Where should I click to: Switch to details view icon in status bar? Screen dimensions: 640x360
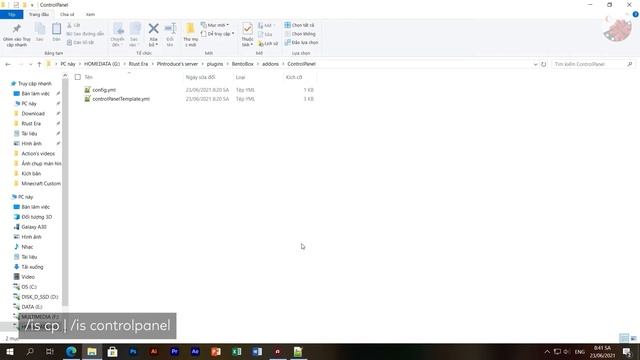coord(624,338)
